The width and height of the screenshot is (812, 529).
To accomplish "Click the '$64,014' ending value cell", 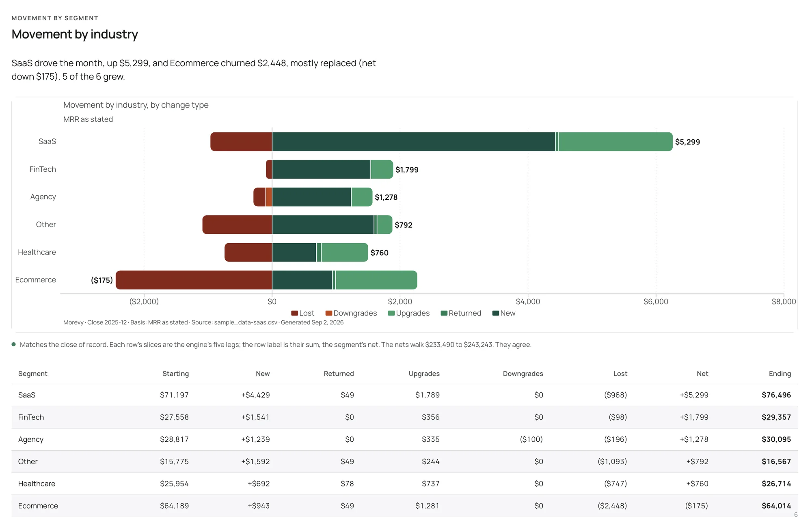I will [776, 506].
